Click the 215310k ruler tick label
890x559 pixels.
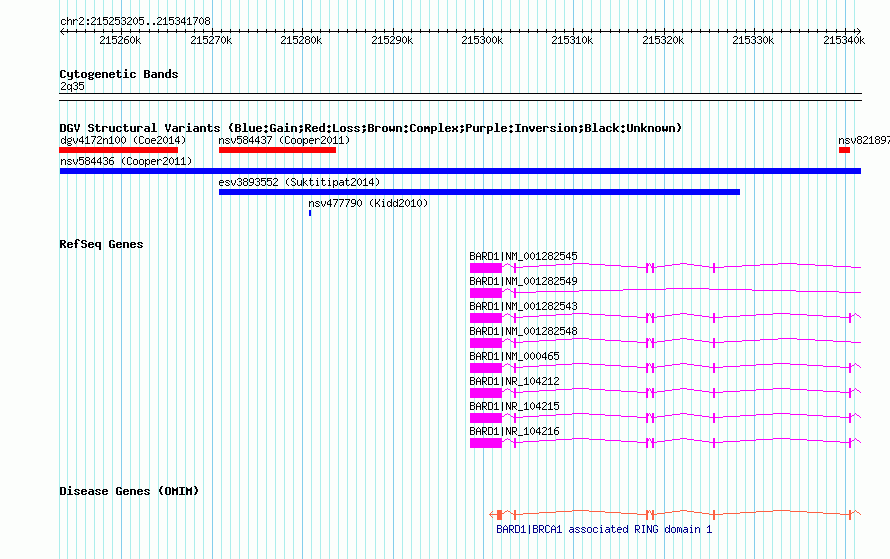573,40
